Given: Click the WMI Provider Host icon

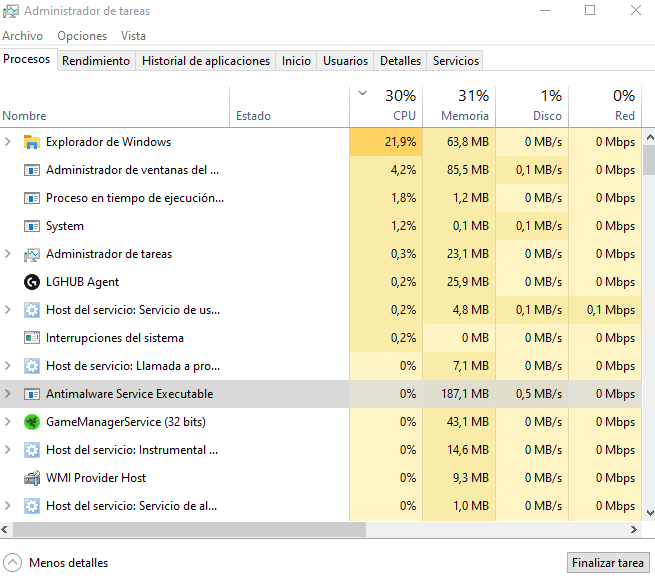Looking at the screenshot, I should click(31, 478).
